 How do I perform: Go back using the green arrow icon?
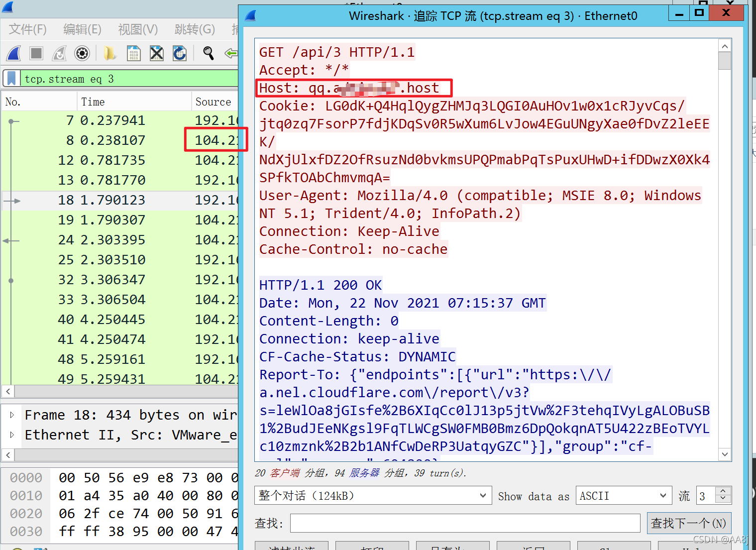(231, 53)
